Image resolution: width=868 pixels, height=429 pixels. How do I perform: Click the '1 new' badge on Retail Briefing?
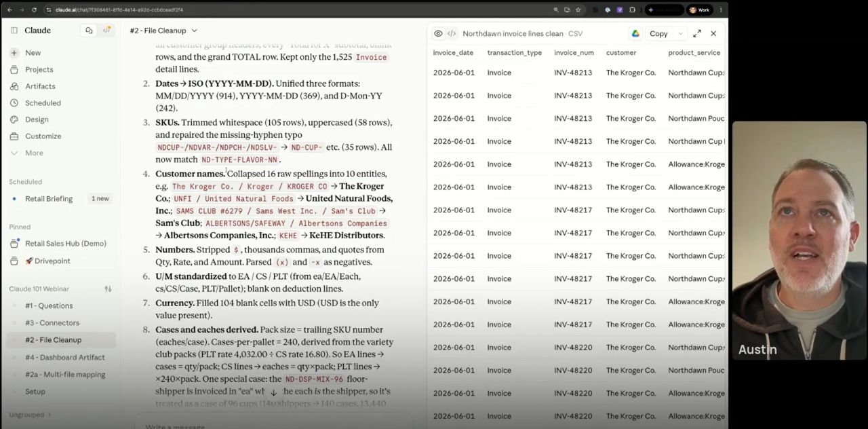[x=100, y=199]
